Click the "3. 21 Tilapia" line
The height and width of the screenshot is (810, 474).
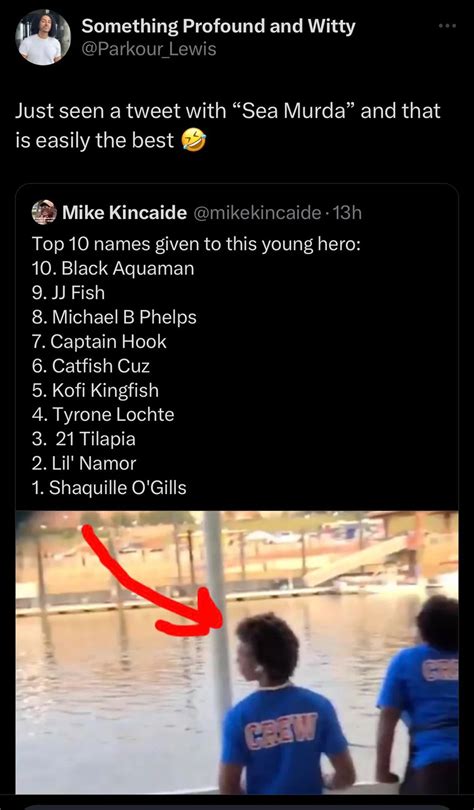84,439
